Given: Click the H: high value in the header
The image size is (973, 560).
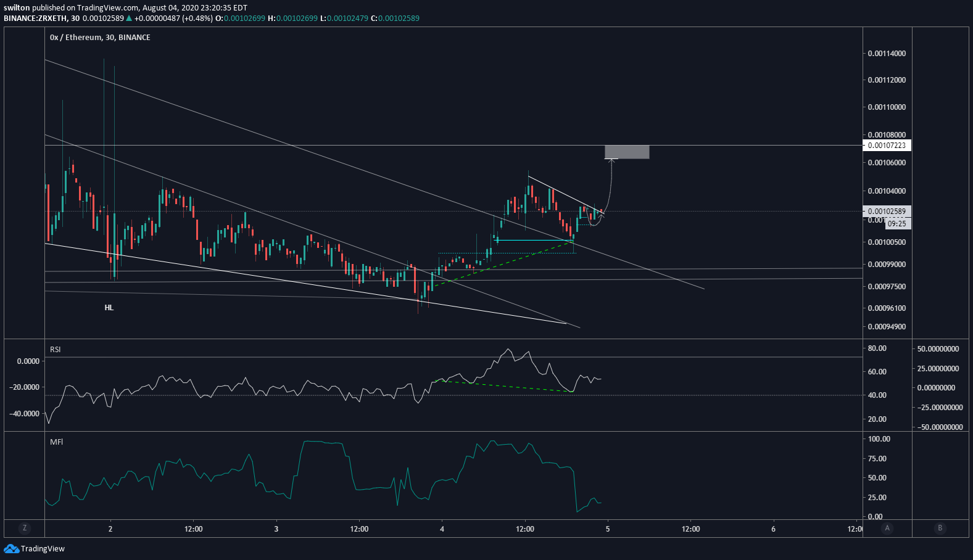Looking at the screenshot, I should pos(292,18).
